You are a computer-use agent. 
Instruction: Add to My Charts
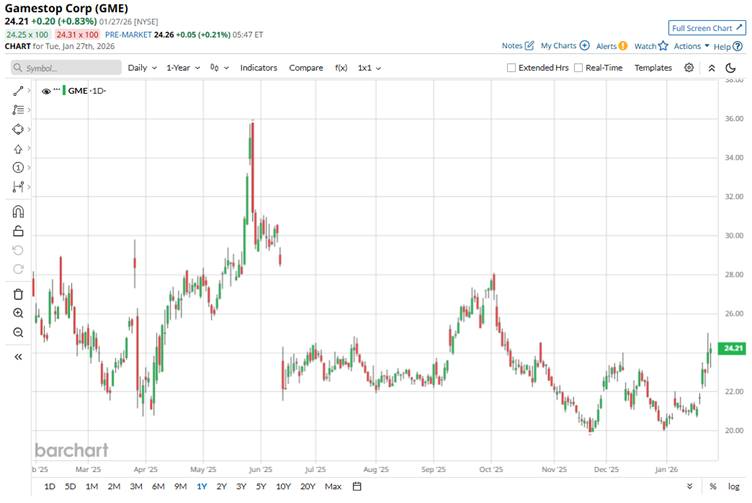(x=565, y=46)
